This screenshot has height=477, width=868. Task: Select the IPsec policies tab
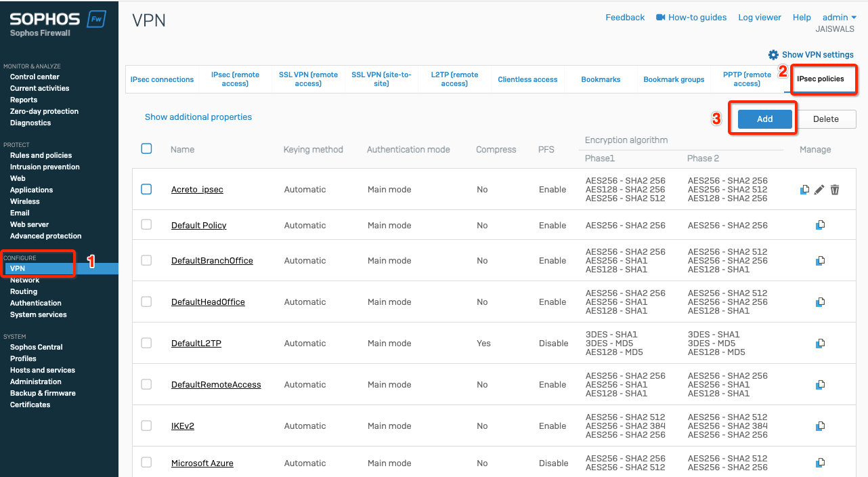click(820, 79)
